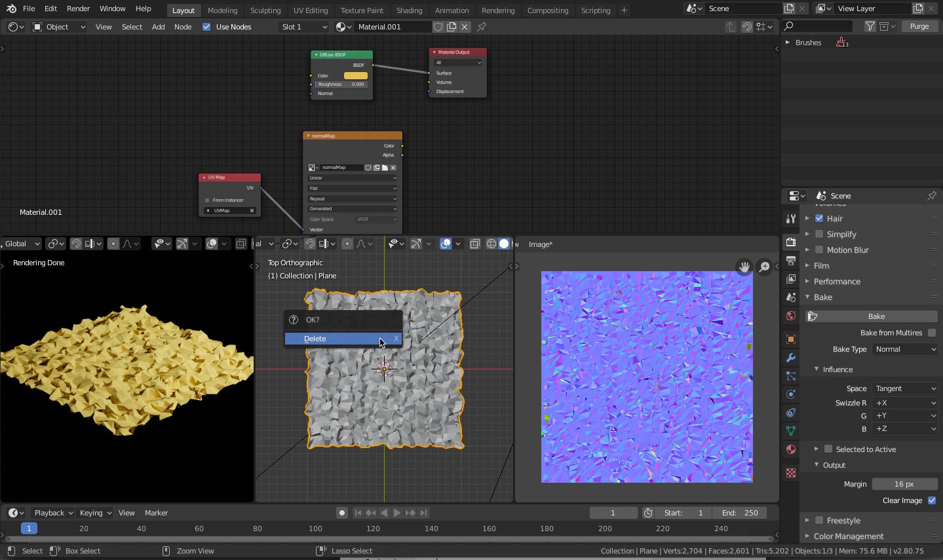
Task: Enable the Selected to Active checkbox
Action: 828,449
